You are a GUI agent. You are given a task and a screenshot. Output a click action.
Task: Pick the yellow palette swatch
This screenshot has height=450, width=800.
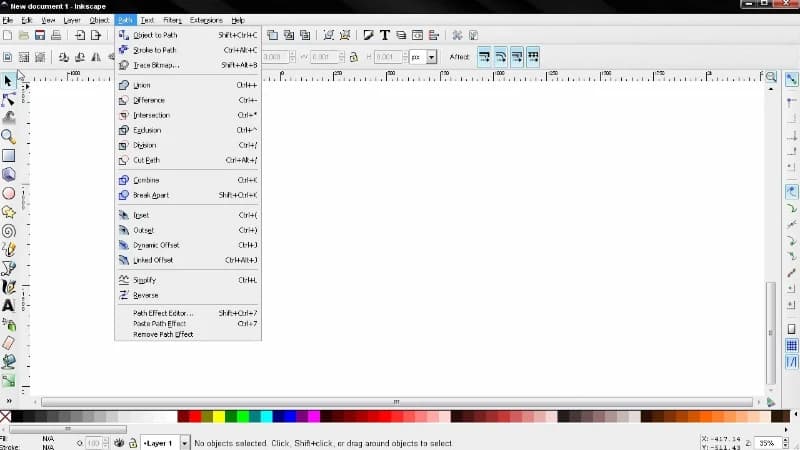[219, 416]
